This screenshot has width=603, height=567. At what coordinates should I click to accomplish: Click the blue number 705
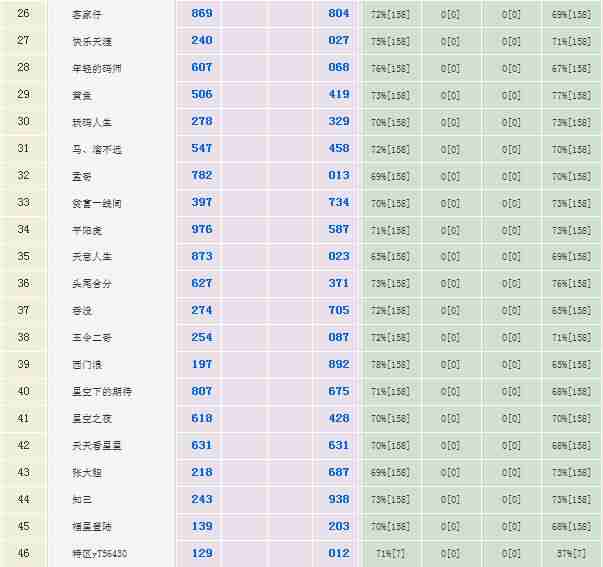pos(339,310)
